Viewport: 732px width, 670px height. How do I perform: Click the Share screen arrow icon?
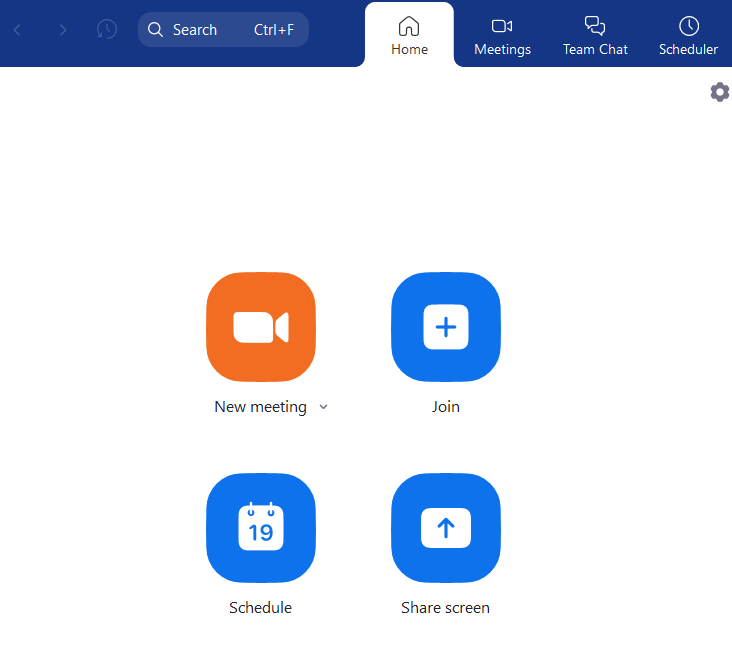(446, 528)
